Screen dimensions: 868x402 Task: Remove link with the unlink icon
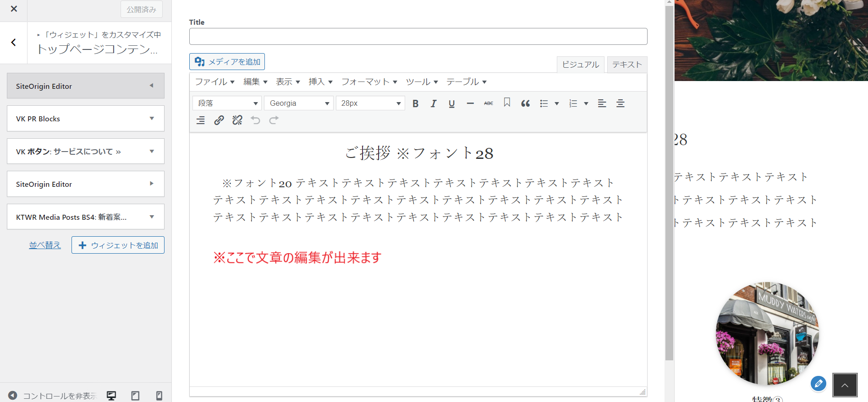point(237,120)
